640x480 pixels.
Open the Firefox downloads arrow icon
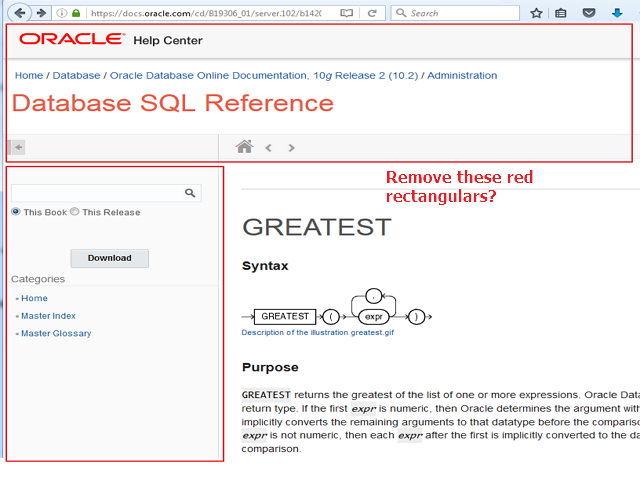pos(616,13)
